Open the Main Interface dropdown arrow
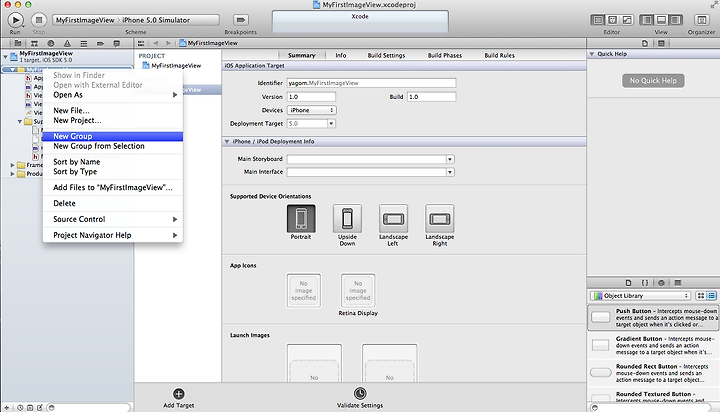This screenshot has height=412, width=720. pos(450,172)
